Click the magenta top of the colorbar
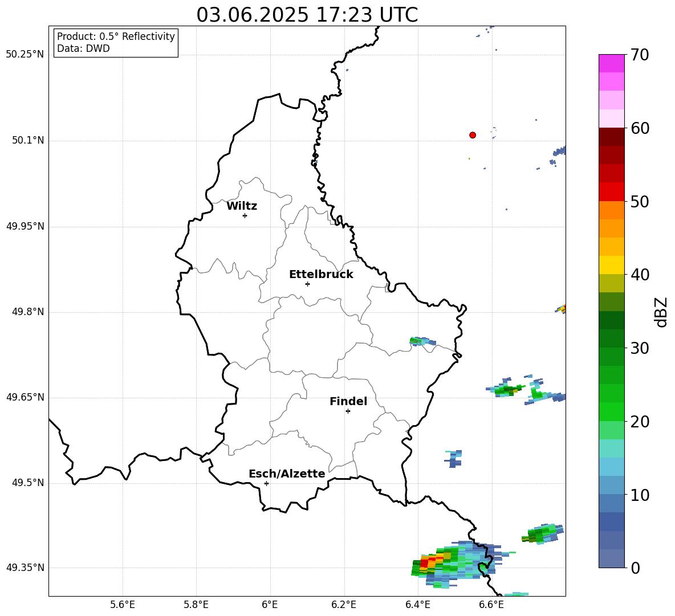The height and width of the screenshot is (616, 675). point(611,63)
